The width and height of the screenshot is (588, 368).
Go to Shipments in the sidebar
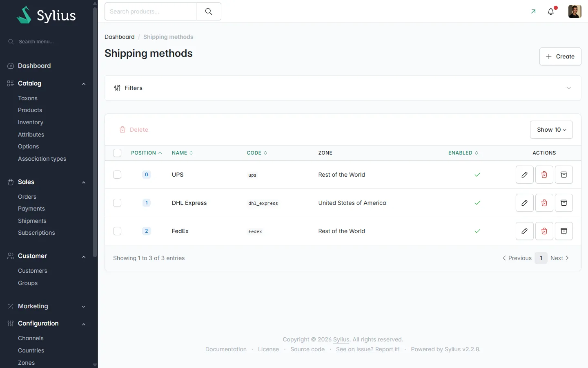click(x=32, y=221)
